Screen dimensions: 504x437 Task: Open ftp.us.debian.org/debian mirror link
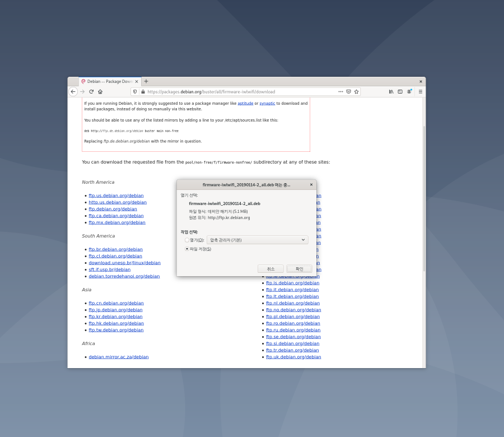point(116,196)
